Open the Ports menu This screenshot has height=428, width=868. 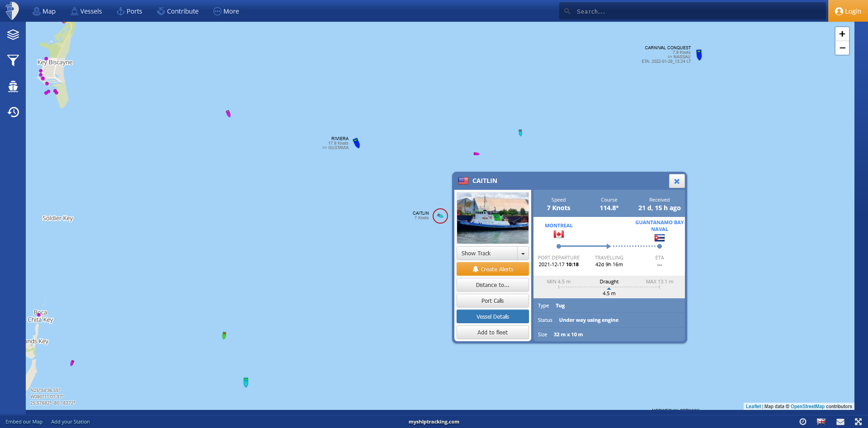(x=129, y=11)
